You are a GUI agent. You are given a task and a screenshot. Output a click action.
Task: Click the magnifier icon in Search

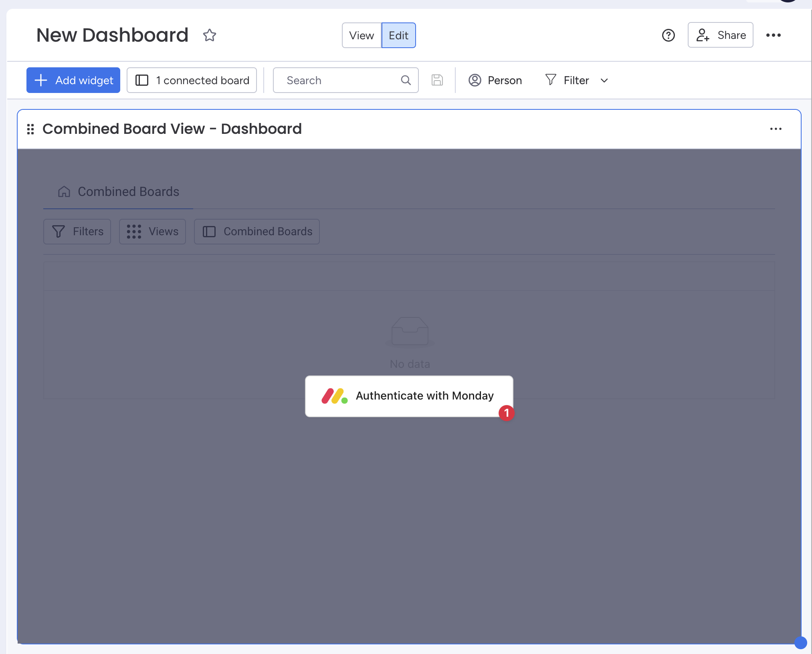click(406, 80)
